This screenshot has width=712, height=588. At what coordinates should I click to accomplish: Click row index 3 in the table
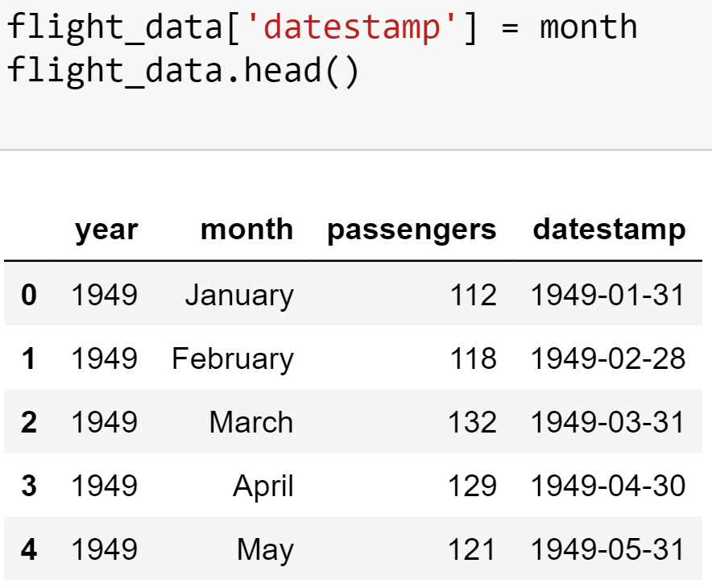pos(29,487)
